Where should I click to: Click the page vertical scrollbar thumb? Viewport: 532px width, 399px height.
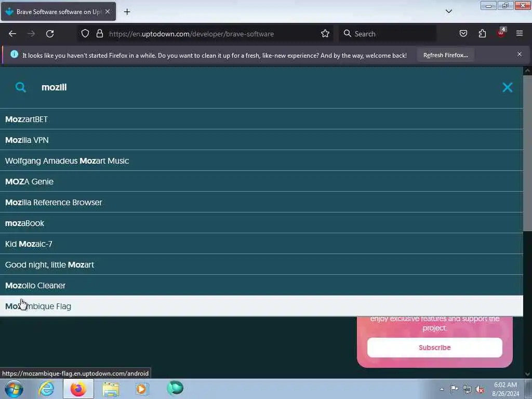[527, 153]
